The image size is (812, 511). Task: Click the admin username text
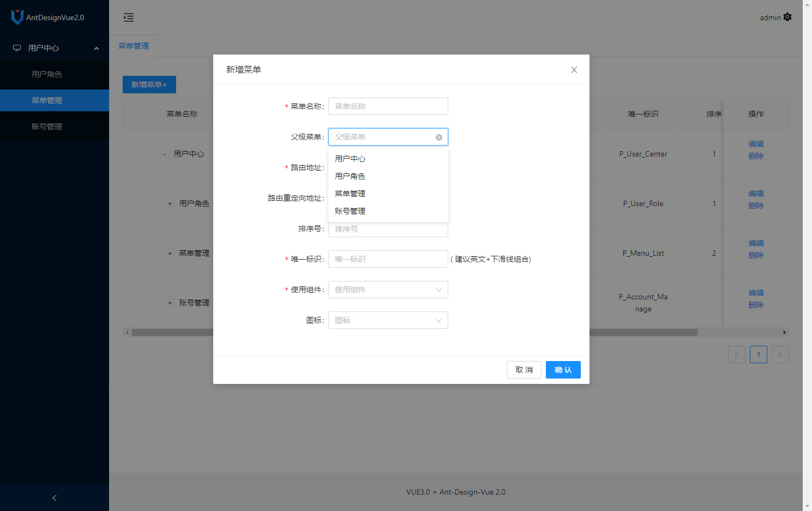coord(770,17)
